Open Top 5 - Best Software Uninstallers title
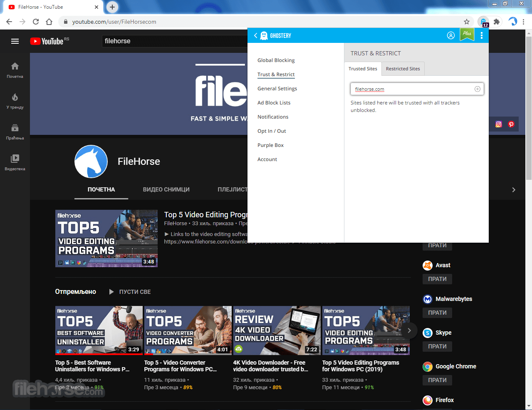The image size is (532, 410). [92, 366]
